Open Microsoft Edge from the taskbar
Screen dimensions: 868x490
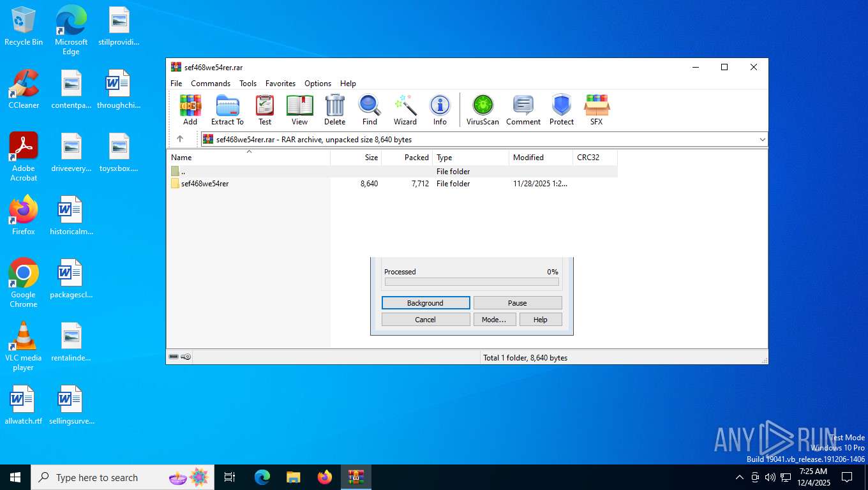coord(262,477)
